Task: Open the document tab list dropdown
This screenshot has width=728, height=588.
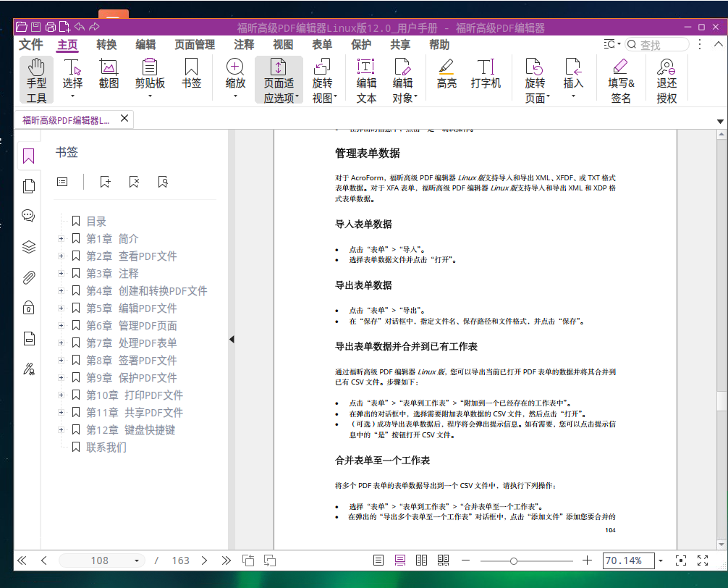Action: click(x=720, y=121)
